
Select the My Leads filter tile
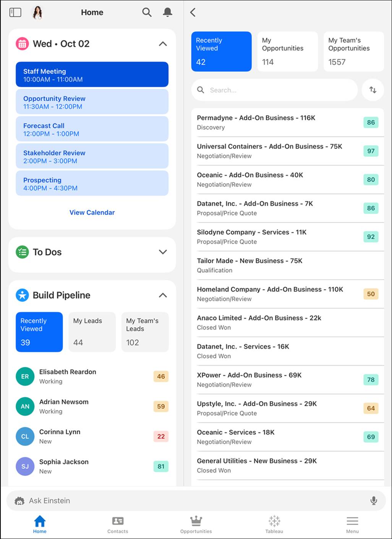pos(92,332)
